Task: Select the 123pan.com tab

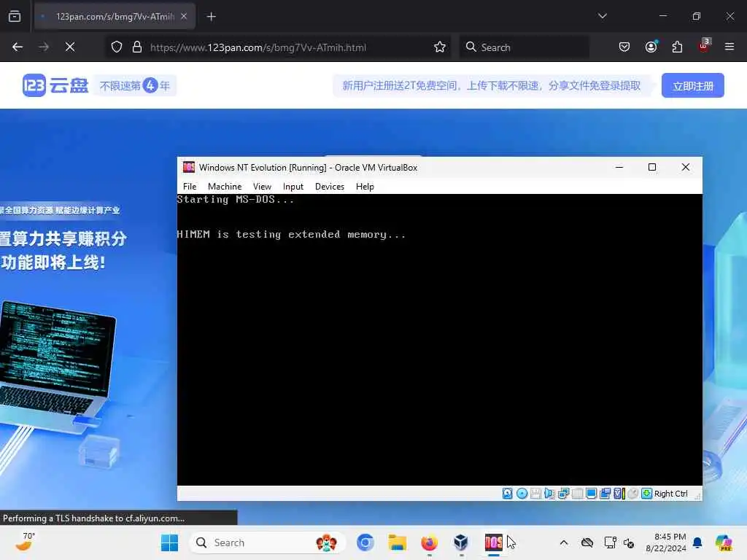Action: pos(115,17)
